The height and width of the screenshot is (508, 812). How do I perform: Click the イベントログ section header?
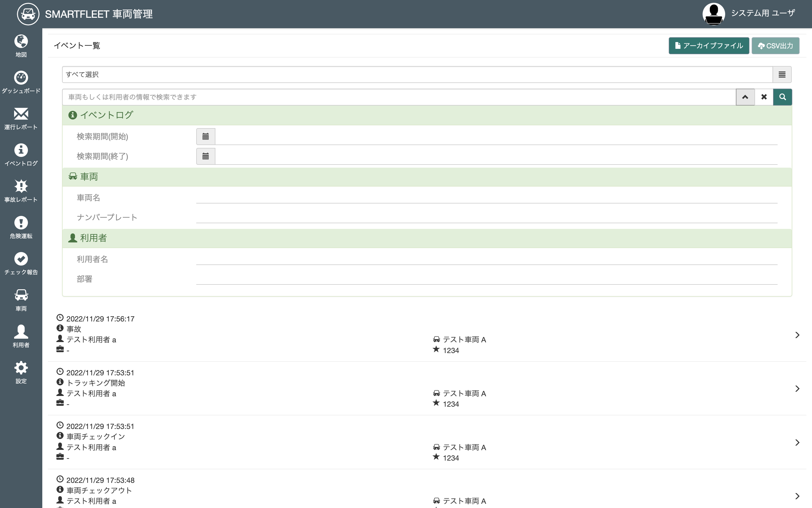click(x=427, y=115)
